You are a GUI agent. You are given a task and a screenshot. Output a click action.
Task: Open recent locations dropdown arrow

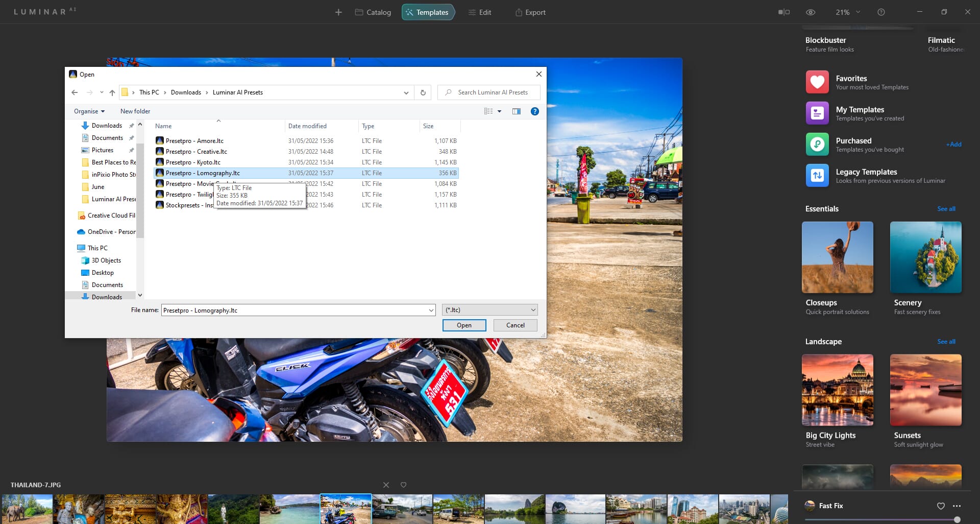click(x=102, y=92)
